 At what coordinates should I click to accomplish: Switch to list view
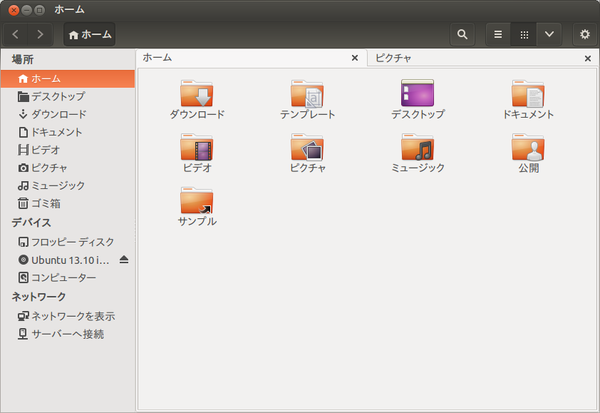(x=498, y=34)
